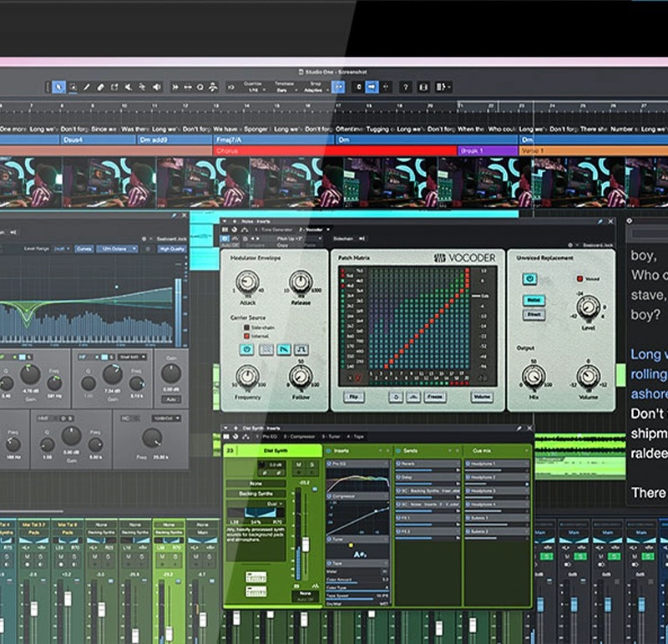Click the orange Verse 1 arranger section

tap(593, 151)
